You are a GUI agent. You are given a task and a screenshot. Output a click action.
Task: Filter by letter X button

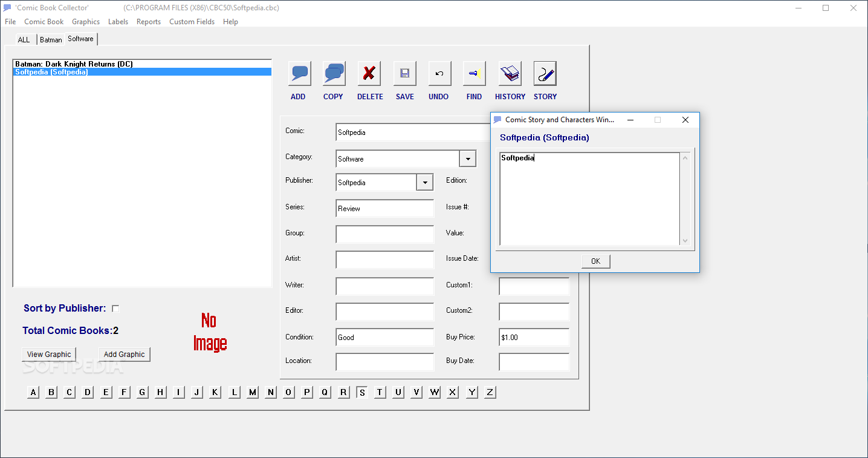[453, 393]
